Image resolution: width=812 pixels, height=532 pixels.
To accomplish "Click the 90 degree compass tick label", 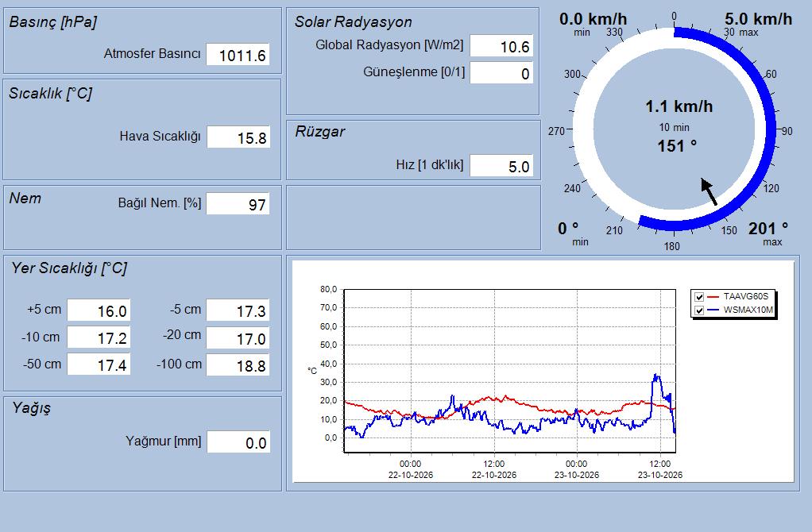I will tap(787, 132).
